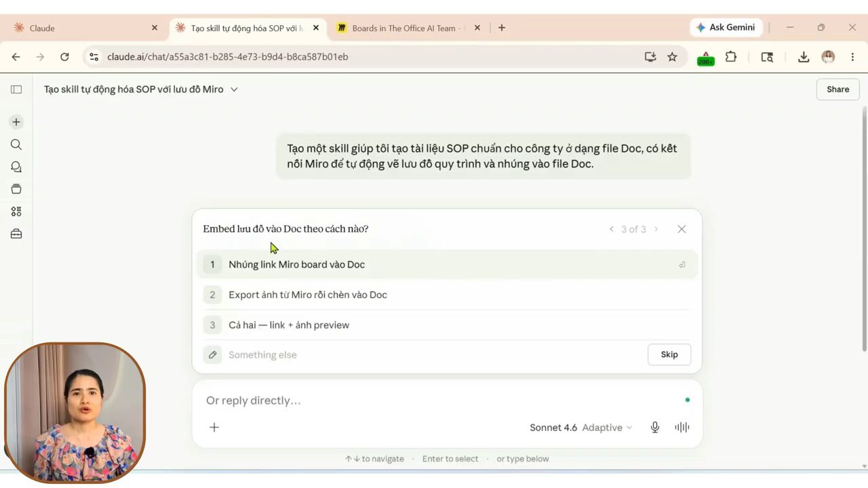The width and height of the screenshot is (868, 488).
Task: Open the Chats icon in sidebar
Action: point(16,167)
